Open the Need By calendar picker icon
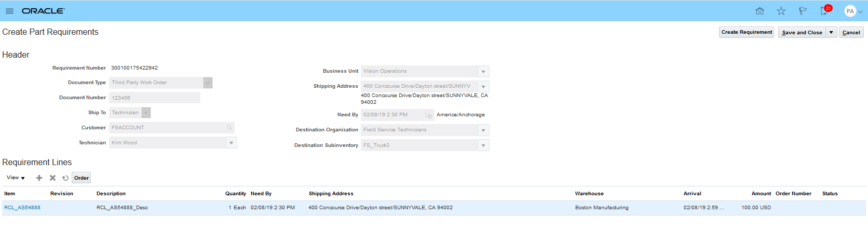The height and width of the screenshot is (229, 868). click(428, 115)
